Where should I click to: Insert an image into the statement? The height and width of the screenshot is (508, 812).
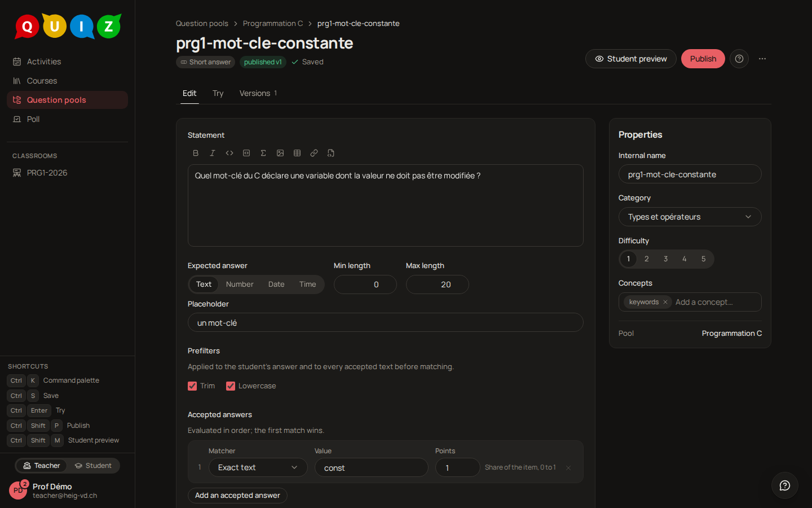coord(280,153)
